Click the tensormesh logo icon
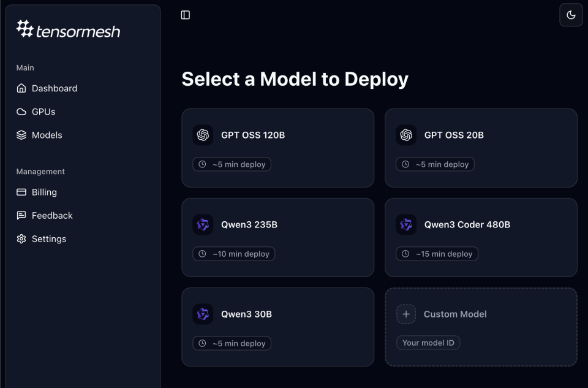 click(24, 29)
